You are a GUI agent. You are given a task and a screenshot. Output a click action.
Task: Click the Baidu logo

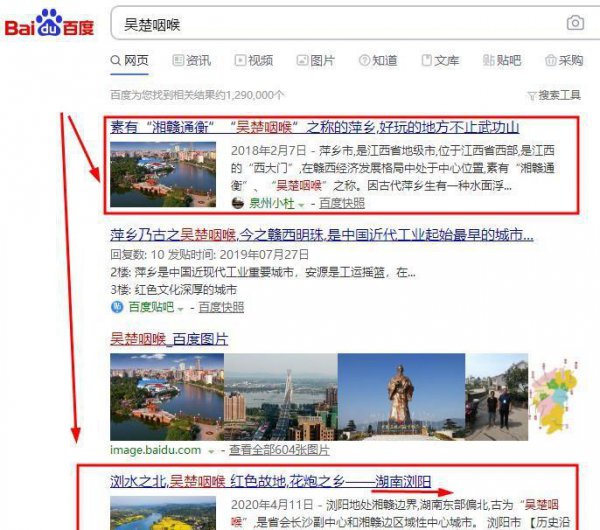click(49, 24)
